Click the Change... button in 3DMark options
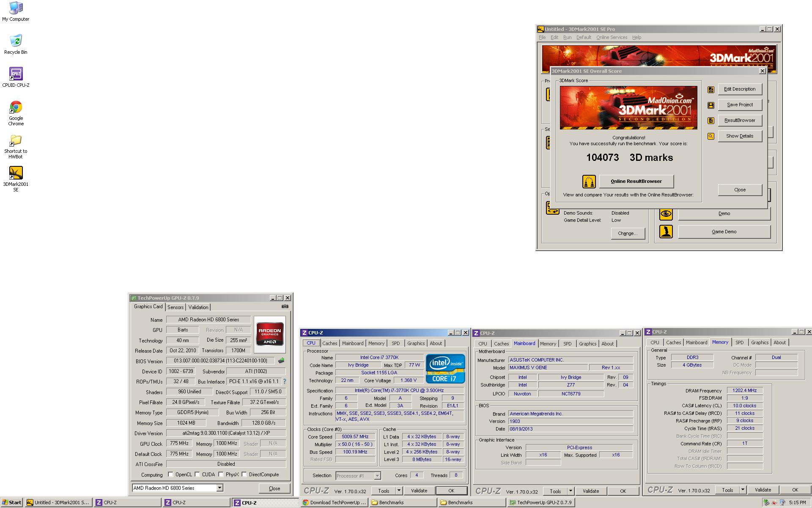The height and width of the screenshot is (508, 812). [x=628, y=233]
